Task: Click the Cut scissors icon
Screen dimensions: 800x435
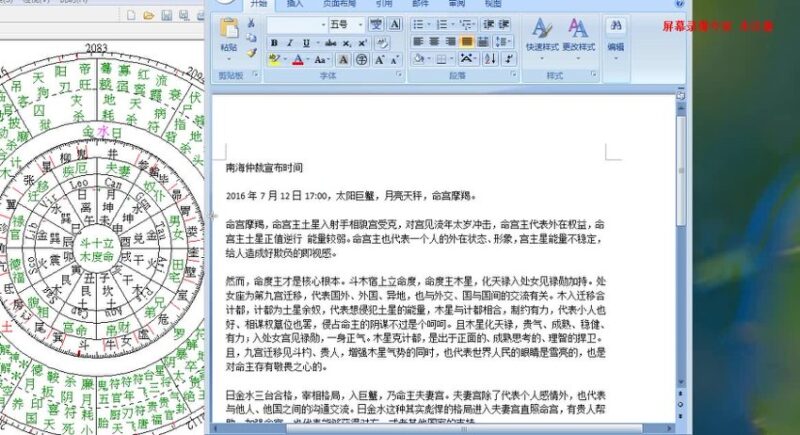Action: (251, 23)
